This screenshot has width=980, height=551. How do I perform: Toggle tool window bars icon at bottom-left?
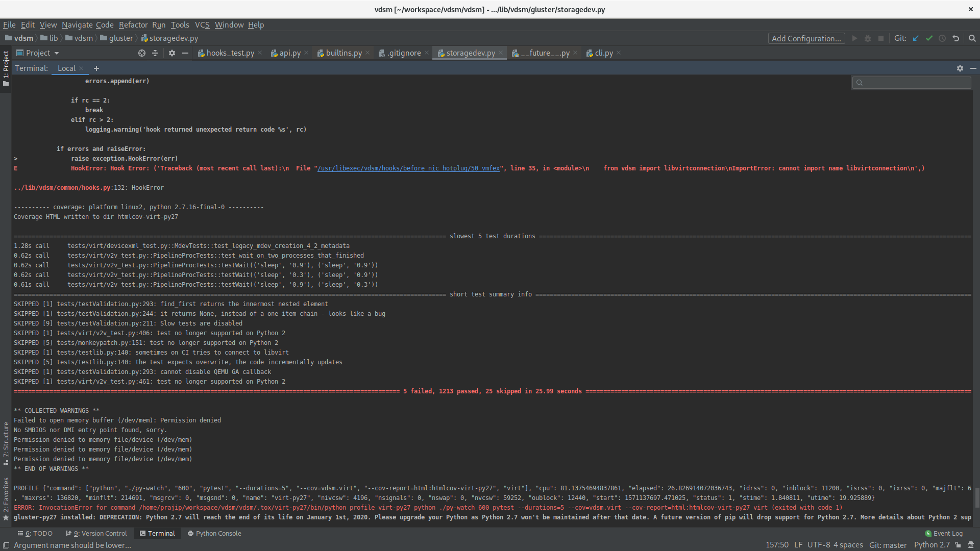coord(6,545)
